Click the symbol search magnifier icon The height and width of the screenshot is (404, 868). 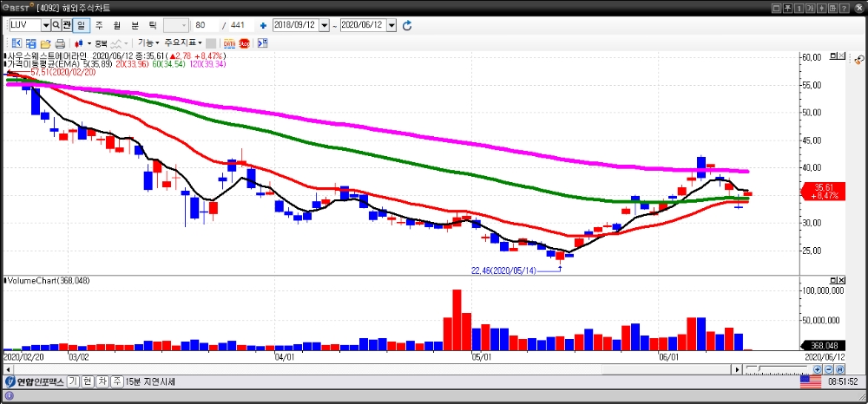[x=56, y=25]
